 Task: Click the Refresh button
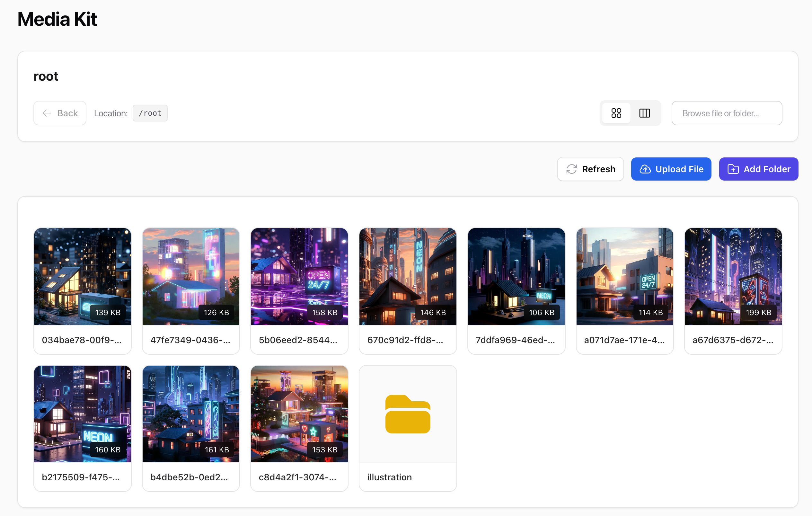coord(590,169)
